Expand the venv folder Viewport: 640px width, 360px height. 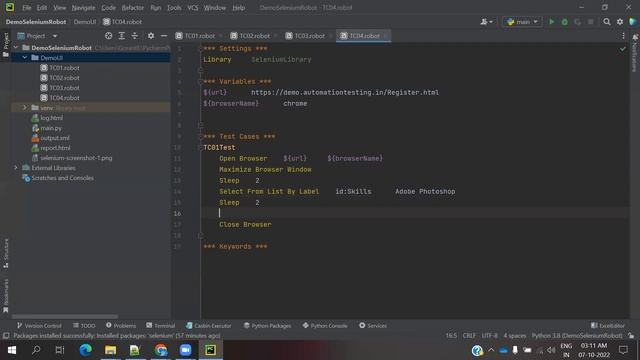25,108
